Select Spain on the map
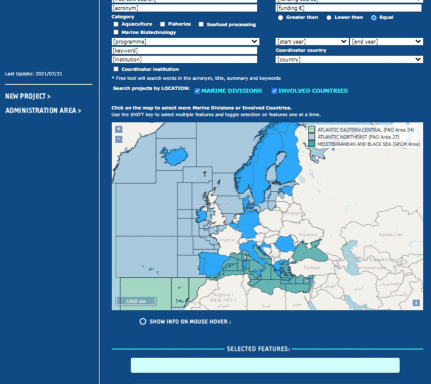The height and width of the screenshot is (384, 431). point(211,263)
